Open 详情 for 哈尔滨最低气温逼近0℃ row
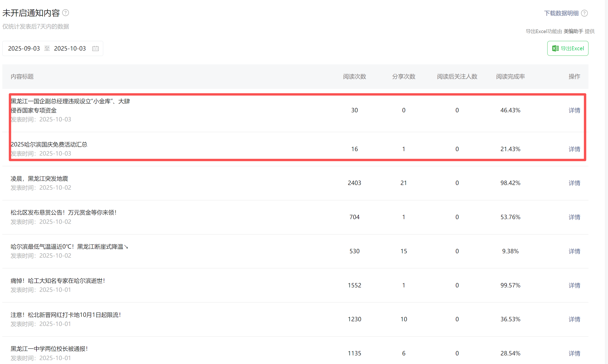The image size is (608, 364). (x=574, y=251)
